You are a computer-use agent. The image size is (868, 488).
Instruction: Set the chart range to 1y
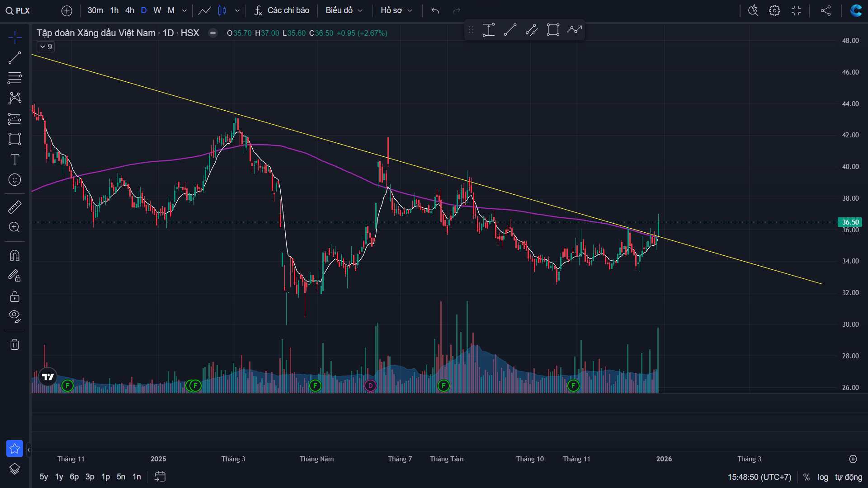coord(59,477)
